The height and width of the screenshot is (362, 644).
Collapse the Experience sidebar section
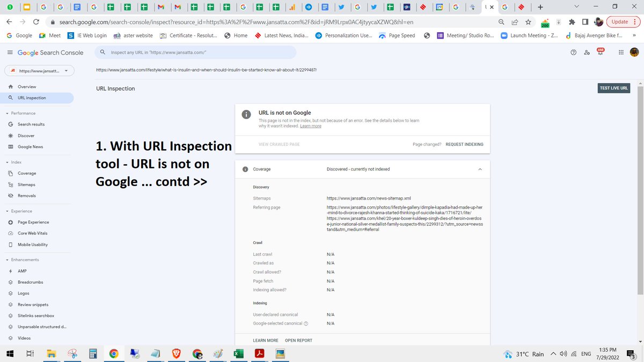click(x=7, y=211)
